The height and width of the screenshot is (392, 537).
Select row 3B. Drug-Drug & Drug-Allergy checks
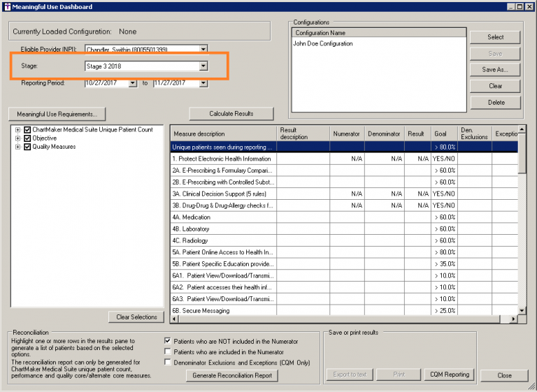344,205
